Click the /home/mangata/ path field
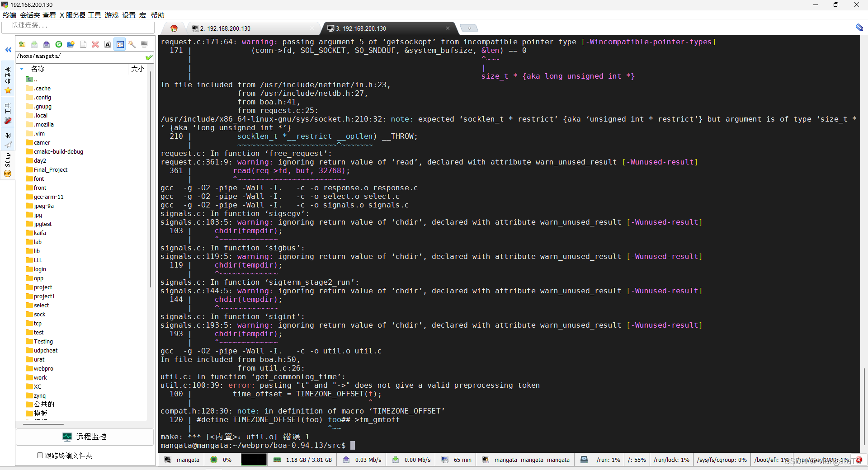Screen dimensions: 868x470 (80, 56)
